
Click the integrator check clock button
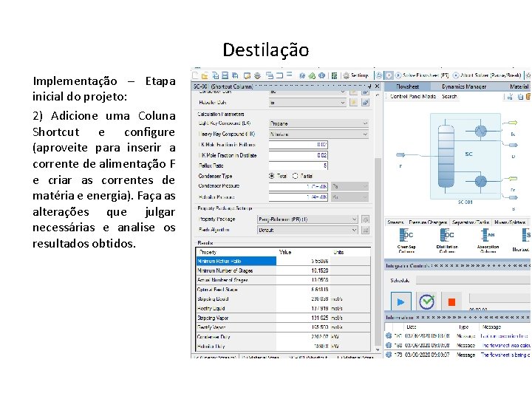tap(426, 301)
